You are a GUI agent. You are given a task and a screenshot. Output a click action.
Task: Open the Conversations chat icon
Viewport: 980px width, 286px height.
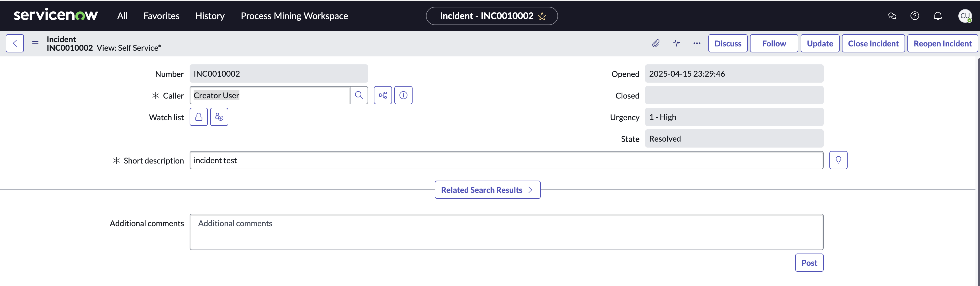tap(891, 16)
